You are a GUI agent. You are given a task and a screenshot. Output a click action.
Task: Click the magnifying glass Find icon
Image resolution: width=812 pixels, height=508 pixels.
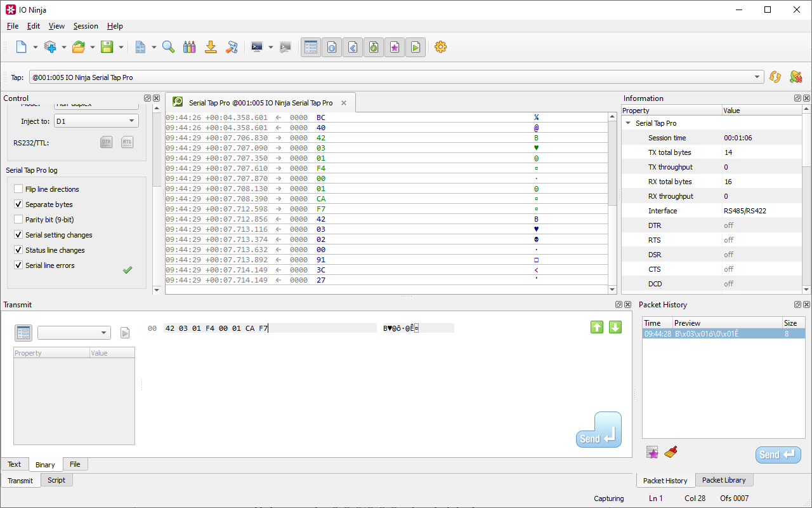point(168,47)
